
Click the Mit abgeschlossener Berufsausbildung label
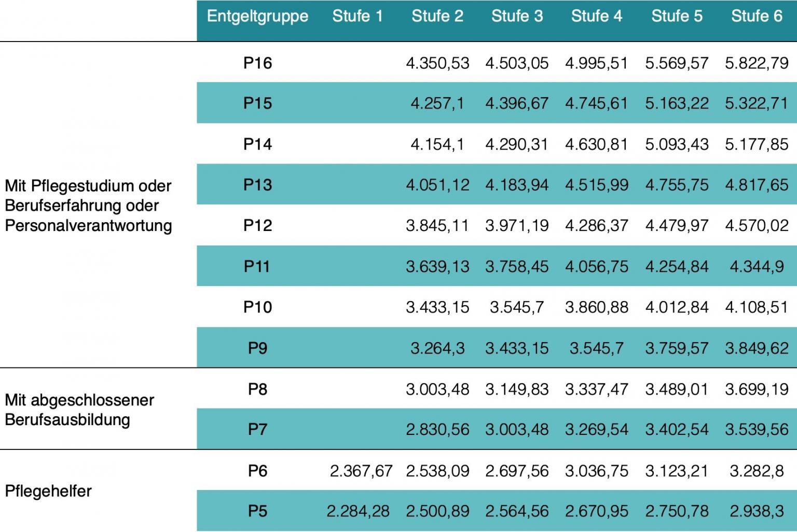click(79, 410)
